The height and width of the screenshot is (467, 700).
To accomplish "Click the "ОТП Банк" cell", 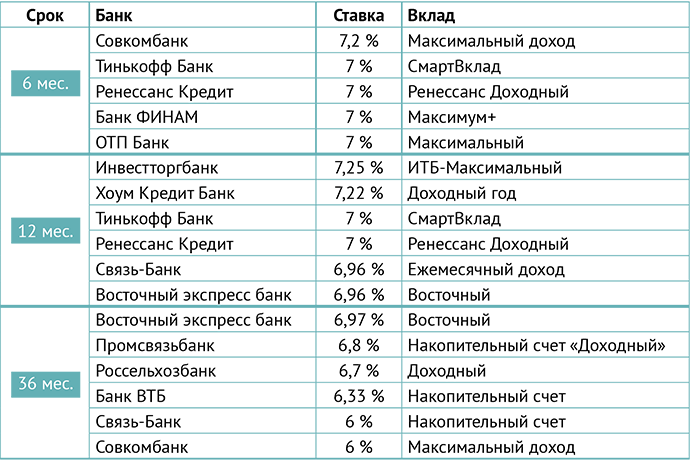I will [132, 142].
